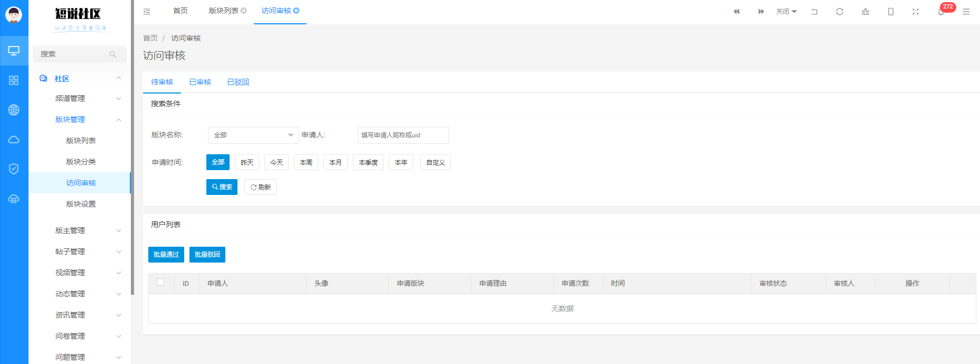The height and width of the screenshot is (364, 980).
Task: Select the 昨天 time filter
Action: [x=247, y=162]
